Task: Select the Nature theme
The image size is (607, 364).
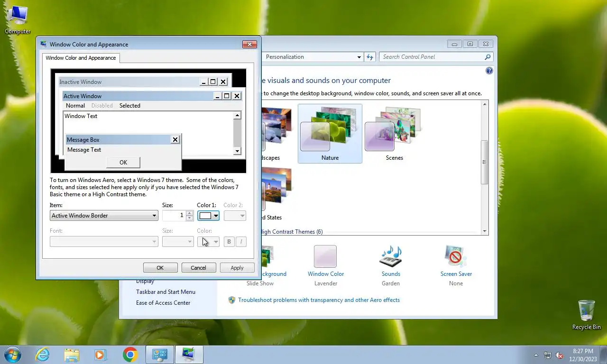Action: coord(330,134)
